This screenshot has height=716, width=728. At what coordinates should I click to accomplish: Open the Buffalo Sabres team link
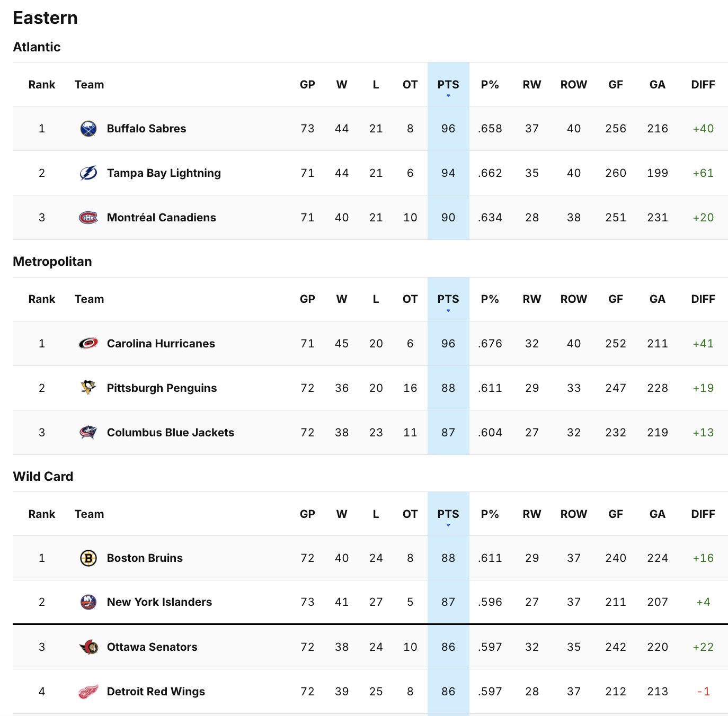146,129
